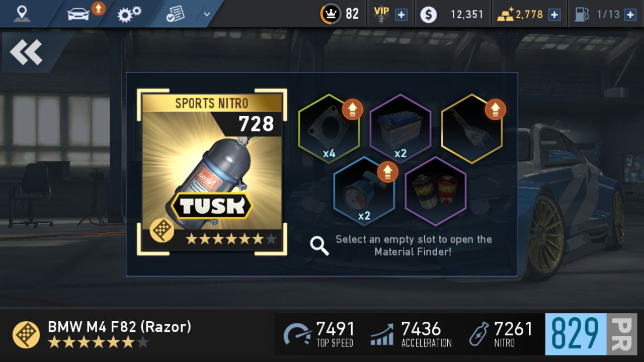Open the garage car tab
This screenshot has height=362, width=644.
(78, 14)
